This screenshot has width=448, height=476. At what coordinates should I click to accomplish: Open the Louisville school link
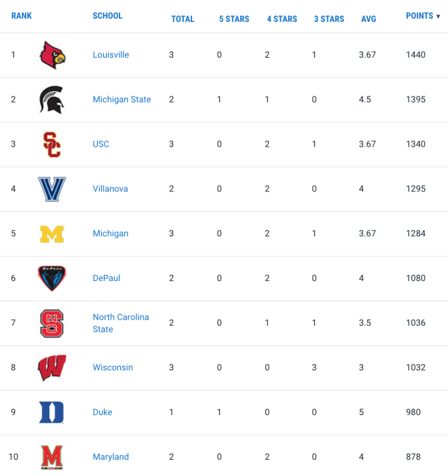tap(111, 54)
